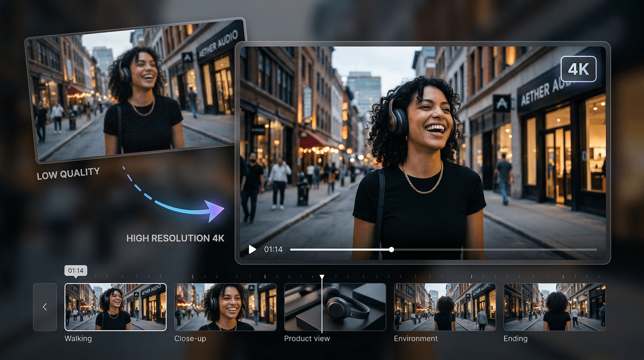Click the 01:14 time readout in player
The image size is (644, 360).
tap(273, 250)
